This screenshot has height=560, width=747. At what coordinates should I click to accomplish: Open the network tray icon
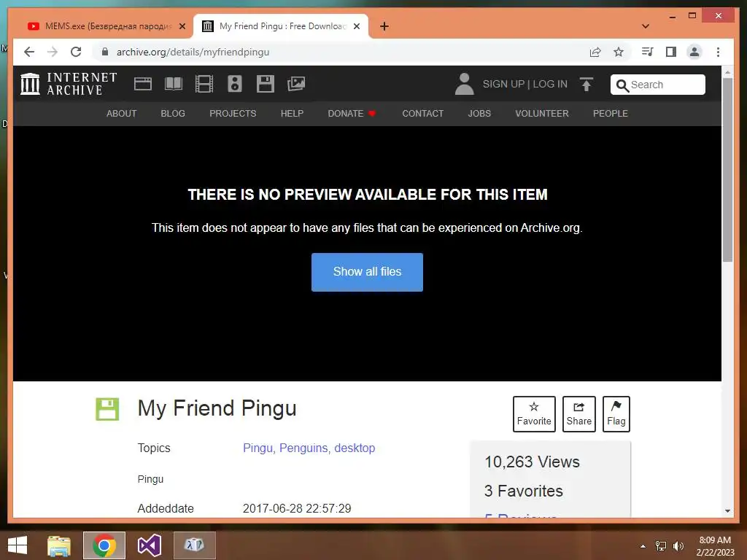point(661,546)
